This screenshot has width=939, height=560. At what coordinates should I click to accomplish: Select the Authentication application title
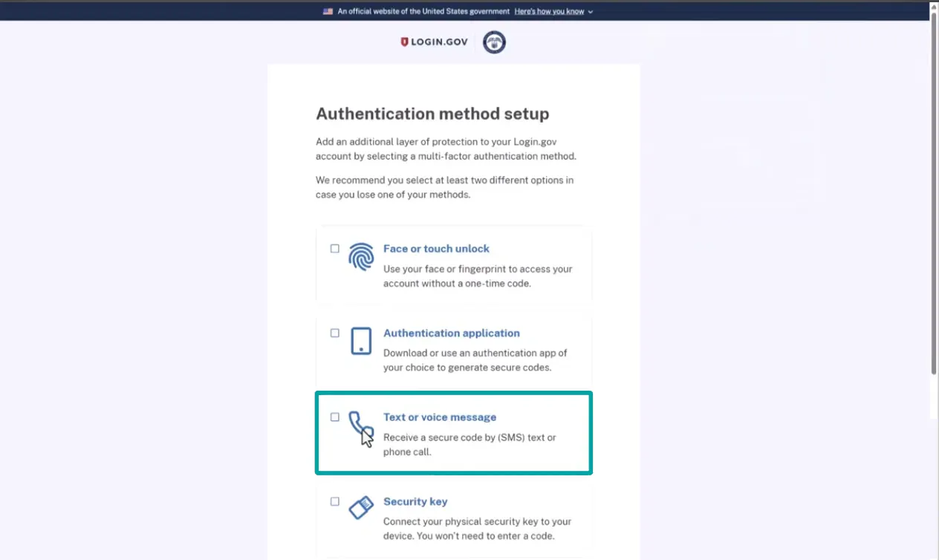point(452,333)
